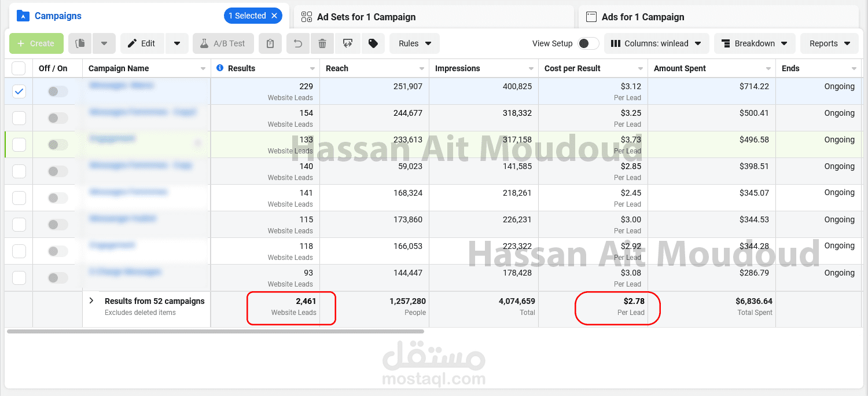Toggle on the campaign spending $714.22
Viewport: 868px width, 396px height.
tap(57, 91)
